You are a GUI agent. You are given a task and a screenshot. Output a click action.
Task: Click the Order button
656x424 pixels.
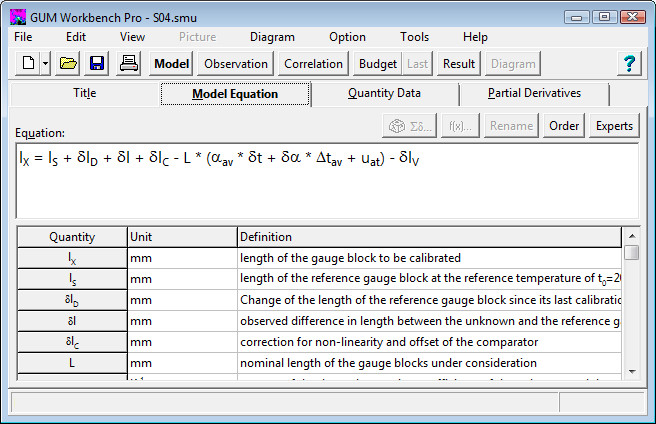click(564, 126)
